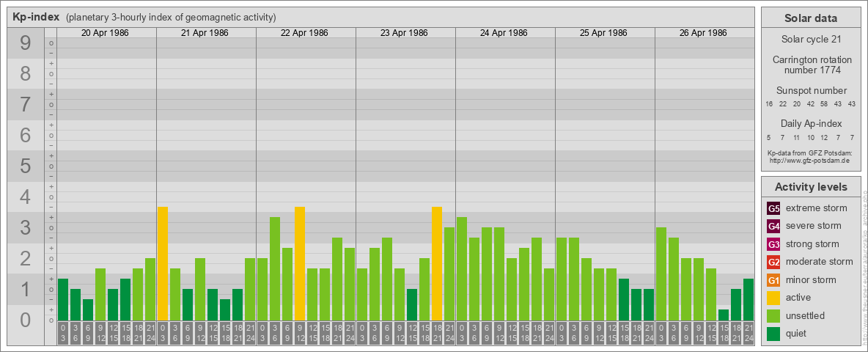Click the light green 'unsettled' legend swatch
Image resolution: width=868 pixels, height=352 pixels.
[773, 315]
